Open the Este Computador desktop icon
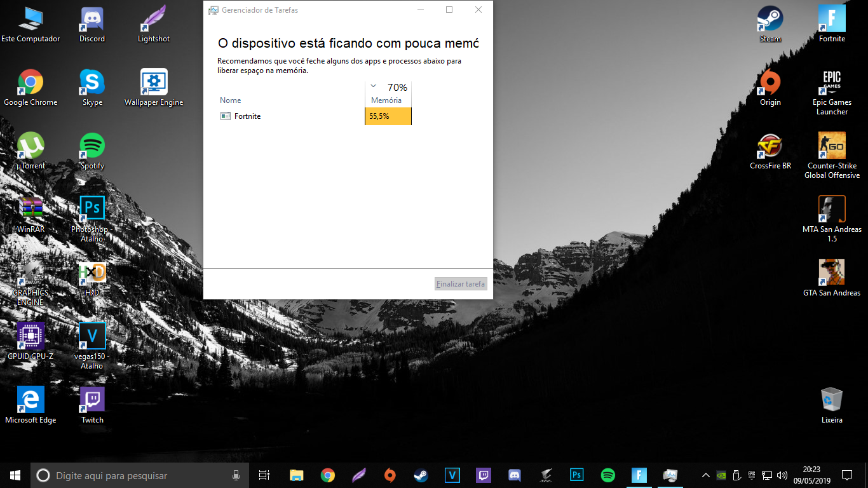The image size is (868, 488). [x=31, y=24]
